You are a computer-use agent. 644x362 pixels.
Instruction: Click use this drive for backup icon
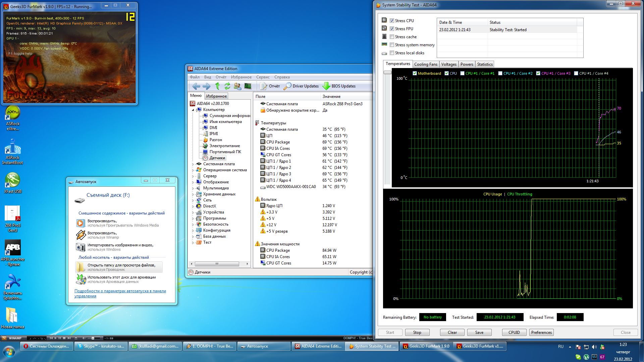[80, 279]
